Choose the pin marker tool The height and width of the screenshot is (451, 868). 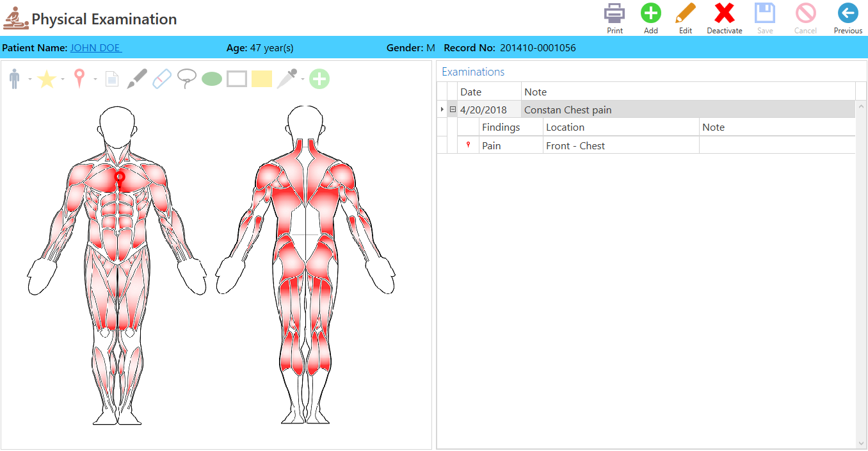pyautogui.click(x=79, y=78)
